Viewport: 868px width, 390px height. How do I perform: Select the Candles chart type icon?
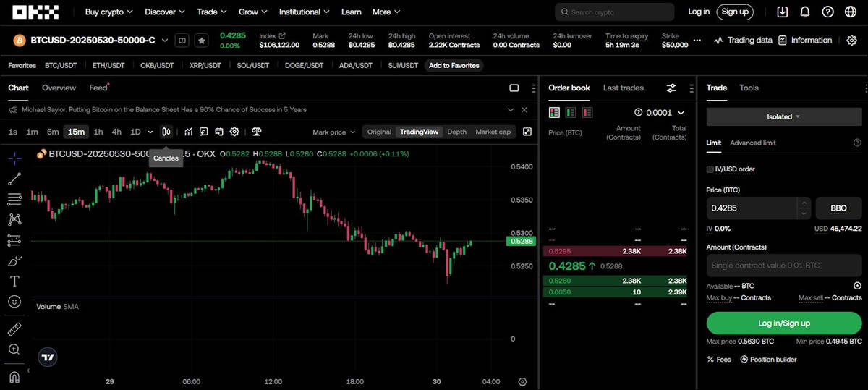pos(166,132)
